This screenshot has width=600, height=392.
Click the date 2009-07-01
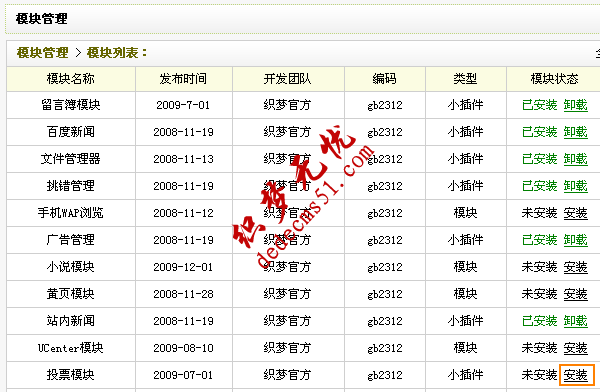[183, 375]
